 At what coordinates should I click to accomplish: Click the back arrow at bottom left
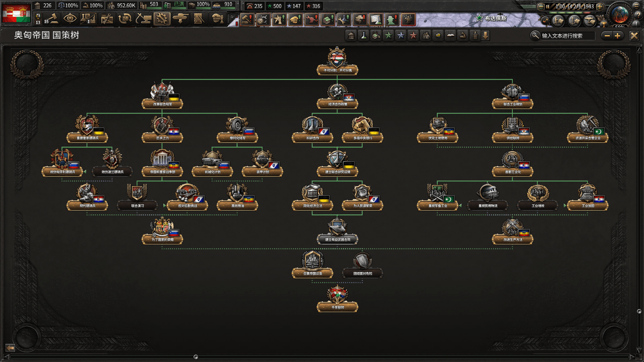pos(10,348)
